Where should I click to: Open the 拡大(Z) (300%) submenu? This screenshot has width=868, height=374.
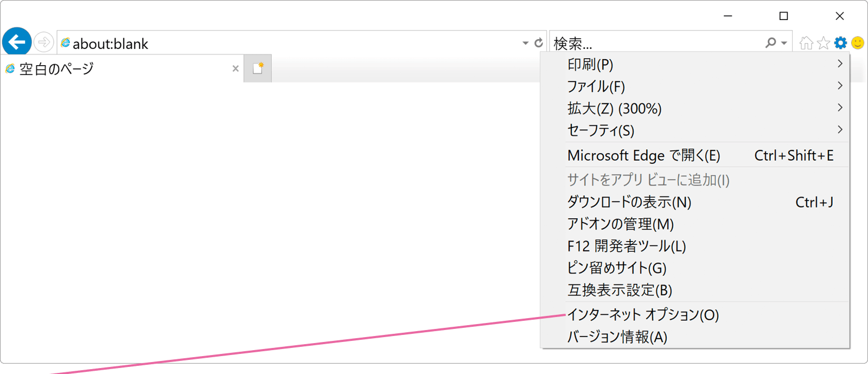click(x=695, y=109)
